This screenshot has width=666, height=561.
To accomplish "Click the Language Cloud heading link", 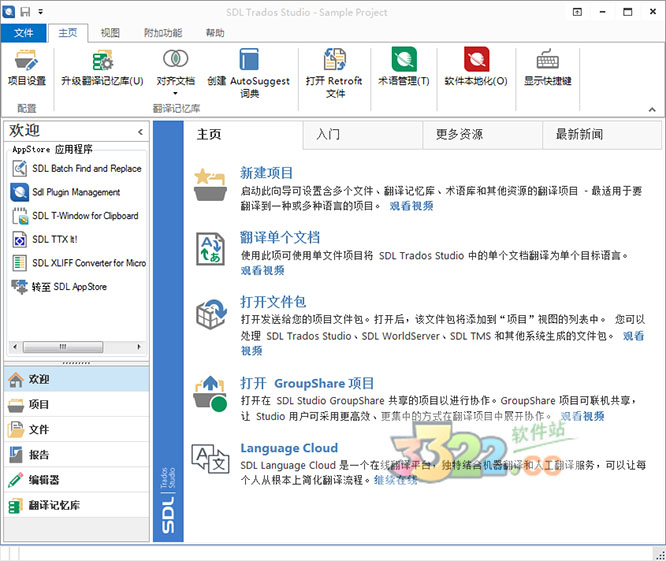I will coord(289,448).
